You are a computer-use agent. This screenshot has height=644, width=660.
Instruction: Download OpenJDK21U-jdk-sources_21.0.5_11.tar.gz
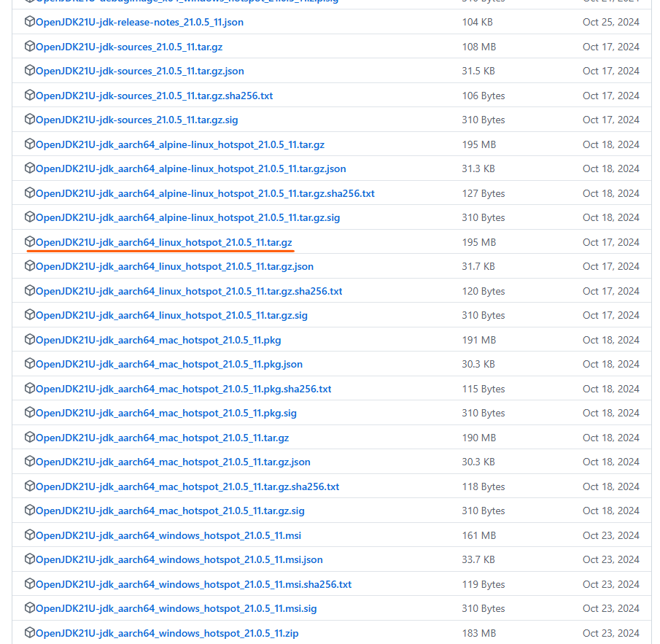tap(129, 47)
